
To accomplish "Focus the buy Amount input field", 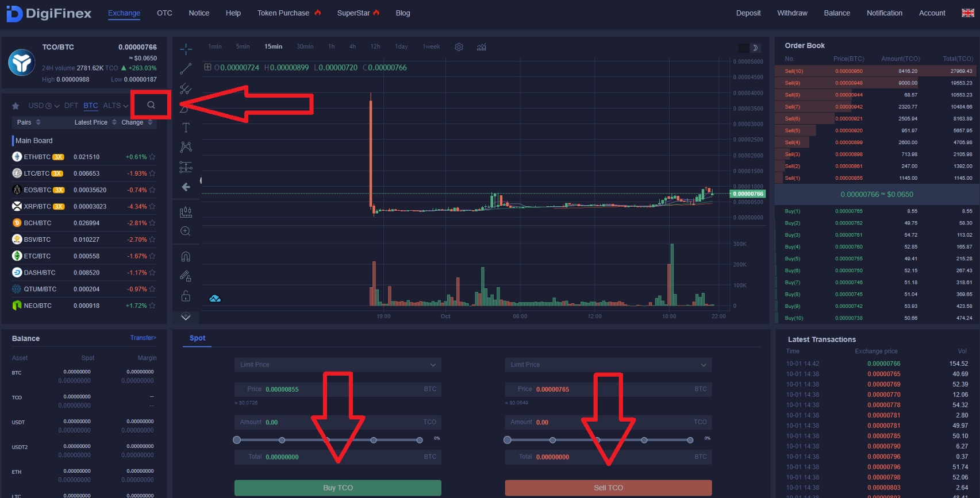I will 338,422.
